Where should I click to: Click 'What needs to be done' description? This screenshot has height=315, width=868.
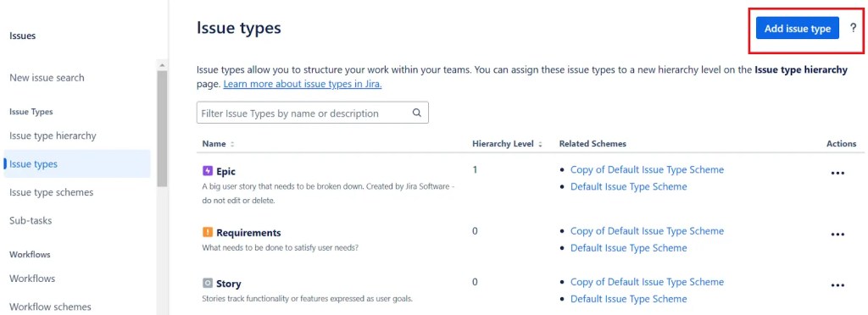click(280, 247)
